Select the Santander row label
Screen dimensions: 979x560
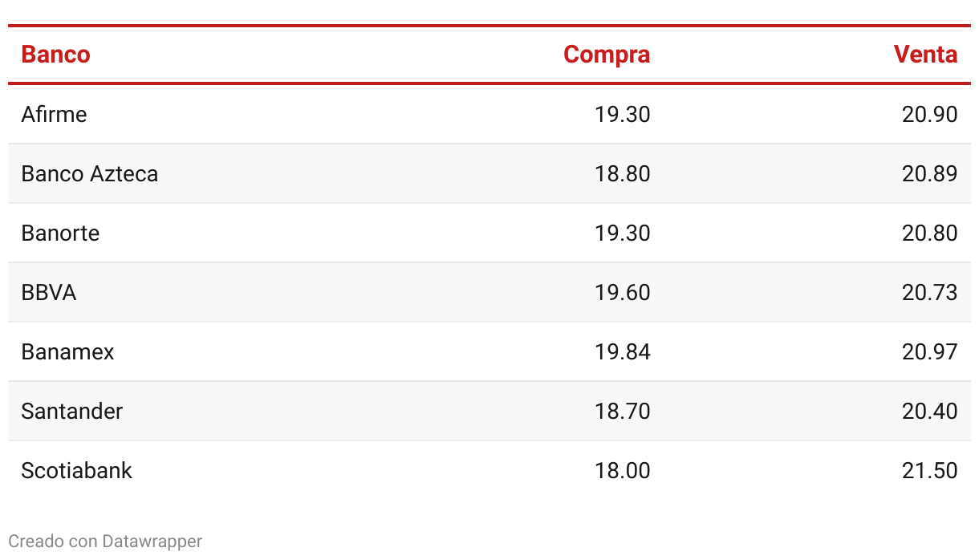tap(72, 412)
